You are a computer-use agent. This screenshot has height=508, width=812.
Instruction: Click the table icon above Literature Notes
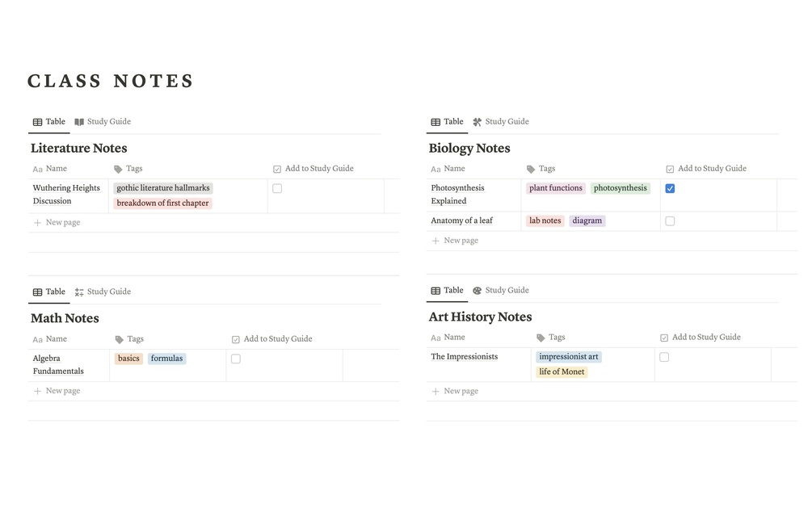tap(37, 122)
